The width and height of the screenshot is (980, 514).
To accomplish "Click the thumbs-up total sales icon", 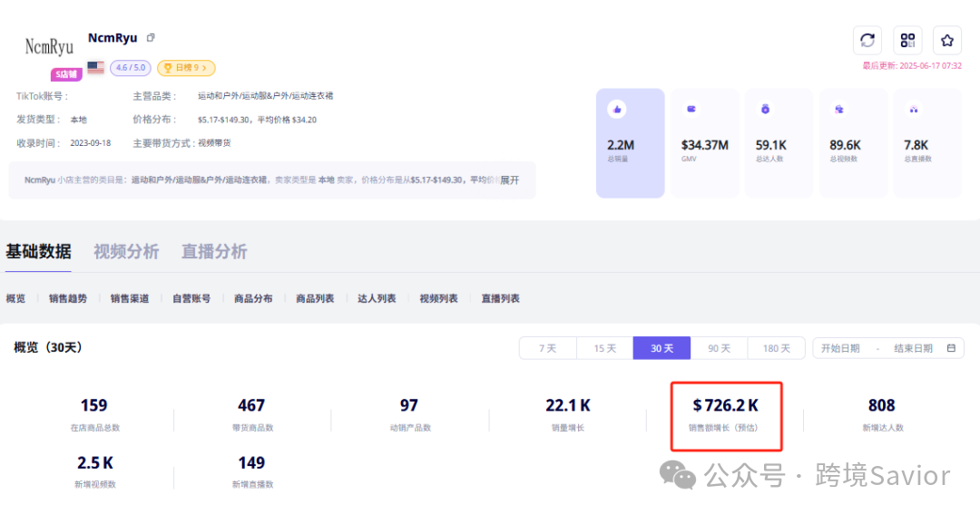I will pos(617,110).
